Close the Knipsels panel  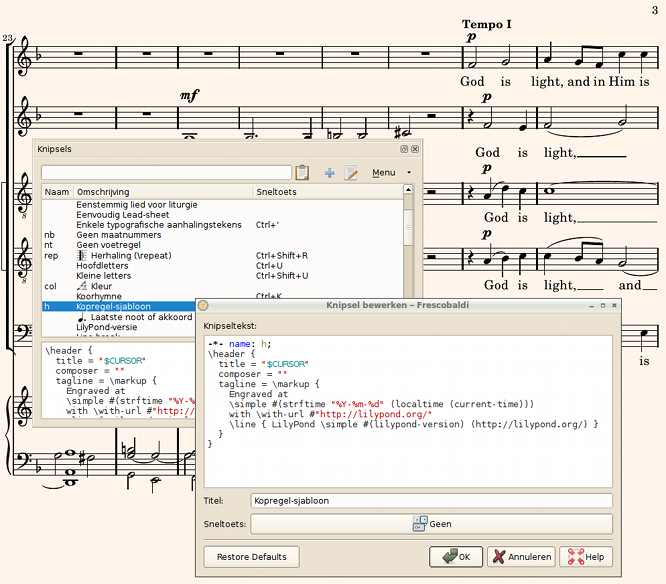tap(415, 149)
